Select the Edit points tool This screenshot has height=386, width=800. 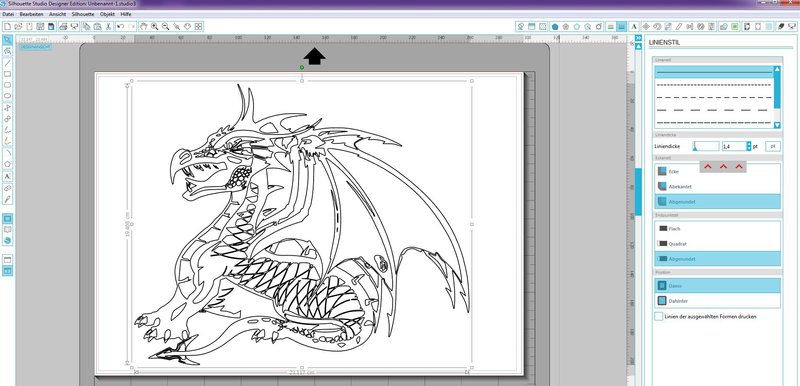click(8, 52)
